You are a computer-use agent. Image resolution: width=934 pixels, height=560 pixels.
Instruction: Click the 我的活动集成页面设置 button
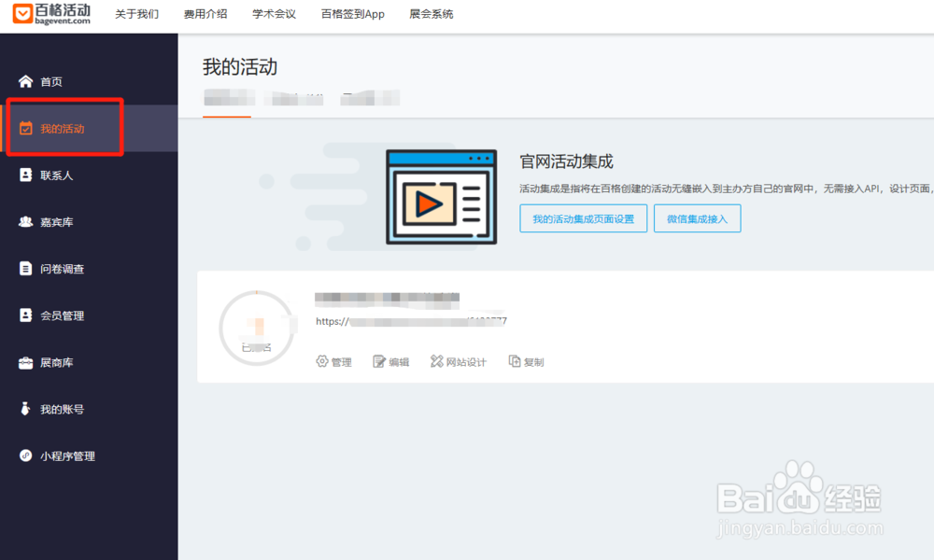click(x=583, y=217)
